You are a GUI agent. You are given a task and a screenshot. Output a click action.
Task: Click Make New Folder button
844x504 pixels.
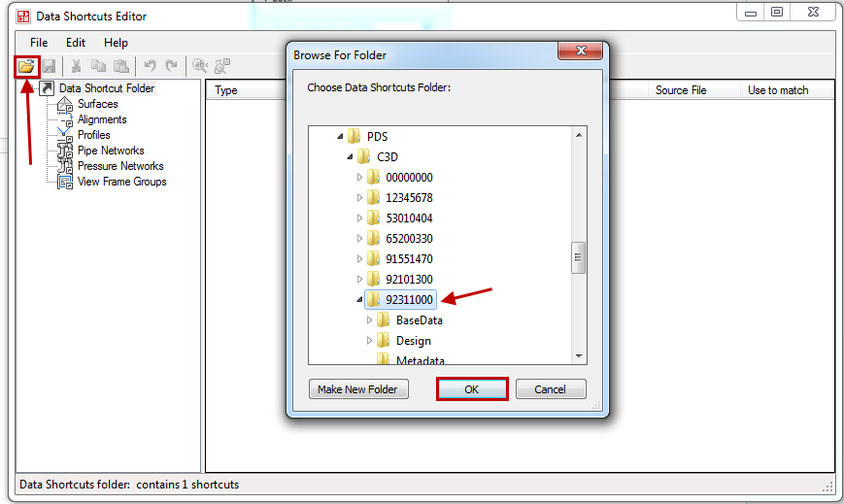pos(357,389)
